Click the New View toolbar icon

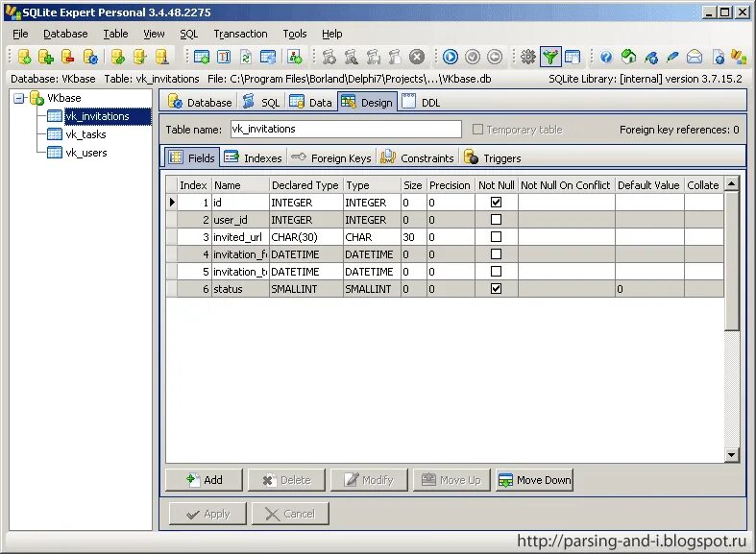268,57
